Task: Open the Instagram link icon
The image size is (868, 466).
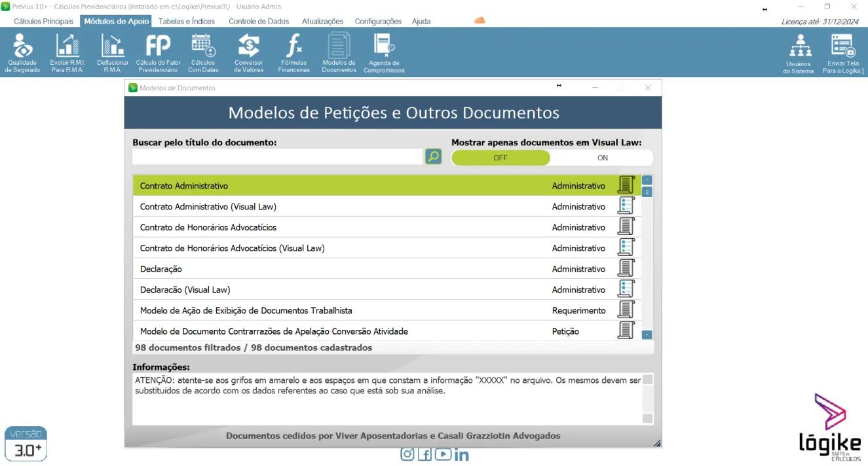Action: click(x=407, y=454)
